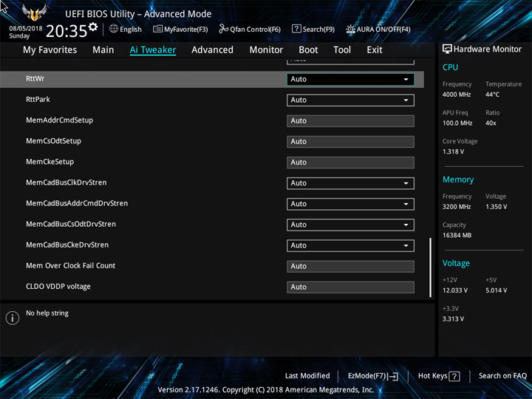Select the MemCkeSetup label
This screenshot has height=399, width=532.
(x=50, y=162)
